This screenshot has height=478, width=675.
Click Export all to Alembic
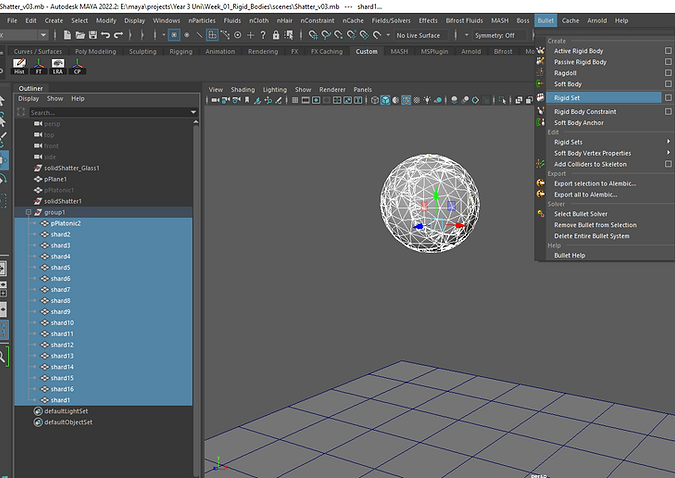(585, 194)
